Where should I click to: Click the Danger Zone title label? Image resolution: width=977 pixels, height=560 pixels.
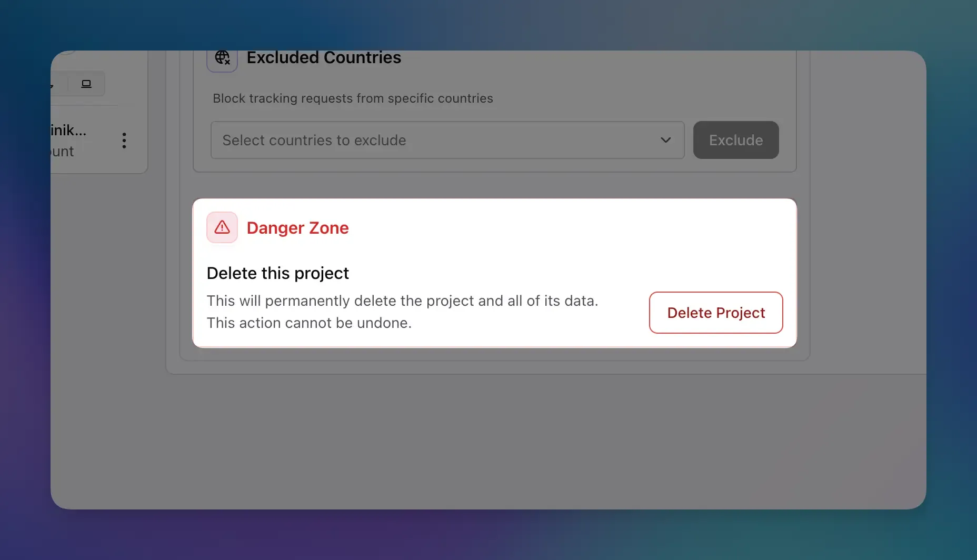click(297, 227)
